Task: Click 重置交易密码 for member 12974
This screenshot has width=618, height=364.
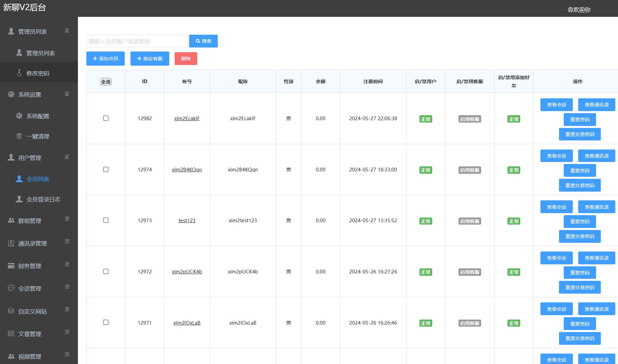Action: click(x=580, y=185)
